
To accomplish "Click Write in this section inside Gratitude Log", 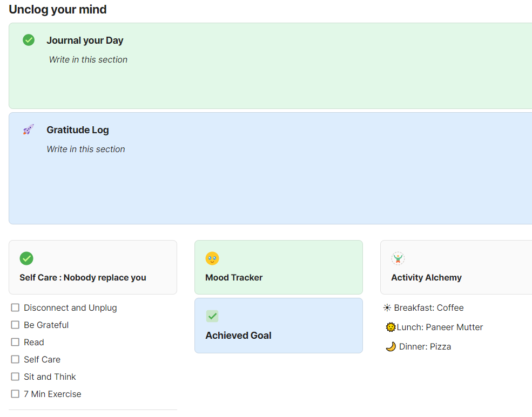I will tap(86, 149).
